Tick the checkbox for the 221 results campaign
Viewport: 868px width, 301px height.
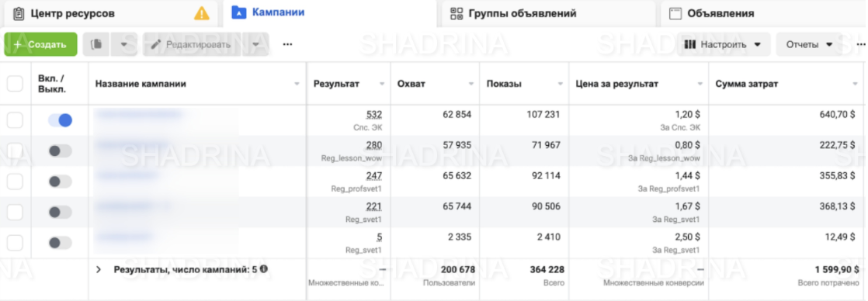click(15, 212)
